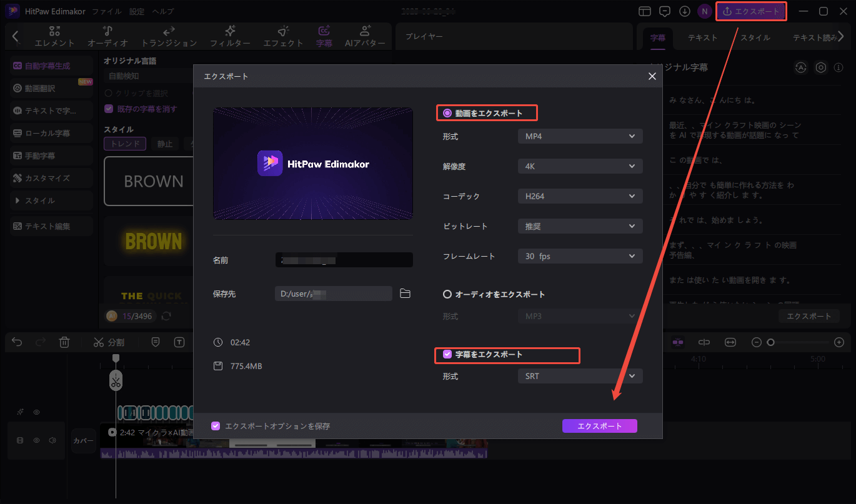Image resolution: width=856 pixels, height=504 pixels.
Task: Open the 30 fps frame rate dropdown
Action: (x=580, y=256)
